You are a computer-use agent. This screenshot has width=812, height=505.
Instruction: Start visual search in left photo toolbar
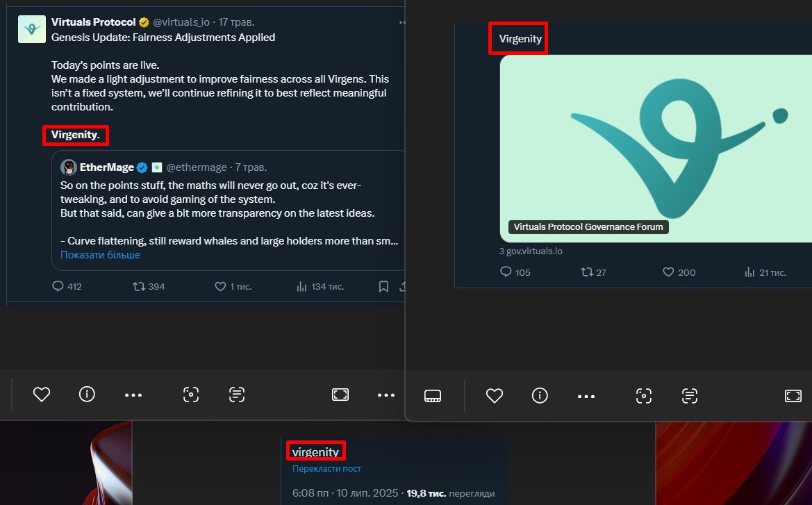[x=190, y=395]
